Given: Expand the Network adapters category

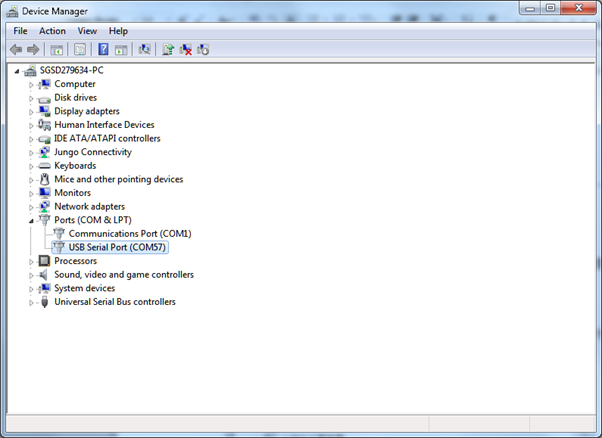Looking at the screenshot, I should (x=31, y=207).
